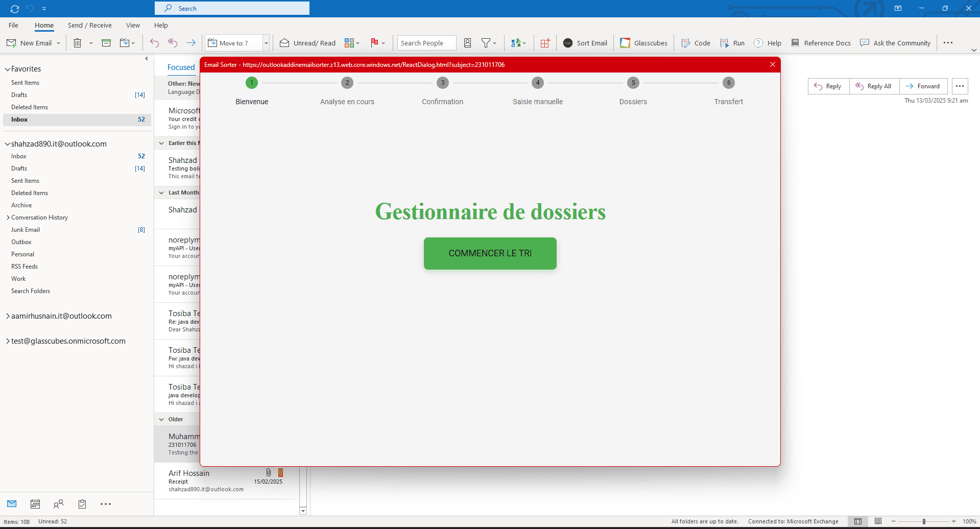
Task: Open the Glasscubes add-in
Action: tap(643, 43)
